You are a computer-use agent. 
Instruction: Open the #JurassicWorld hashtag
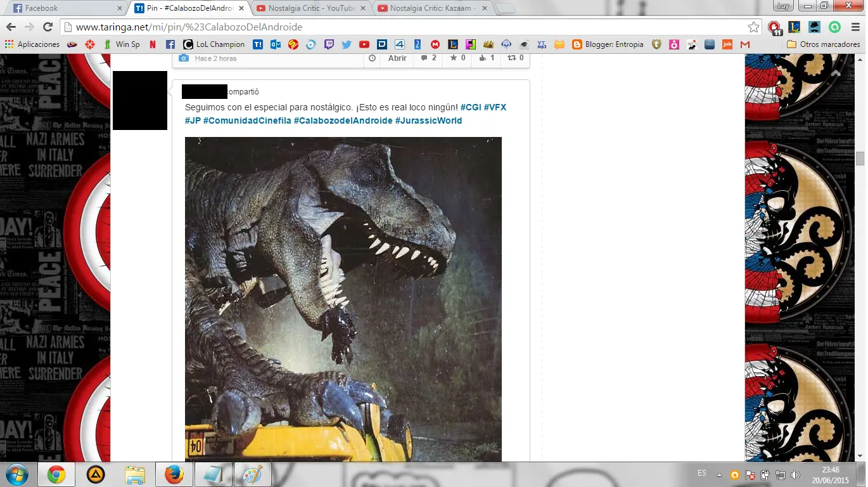pos(428,120)
